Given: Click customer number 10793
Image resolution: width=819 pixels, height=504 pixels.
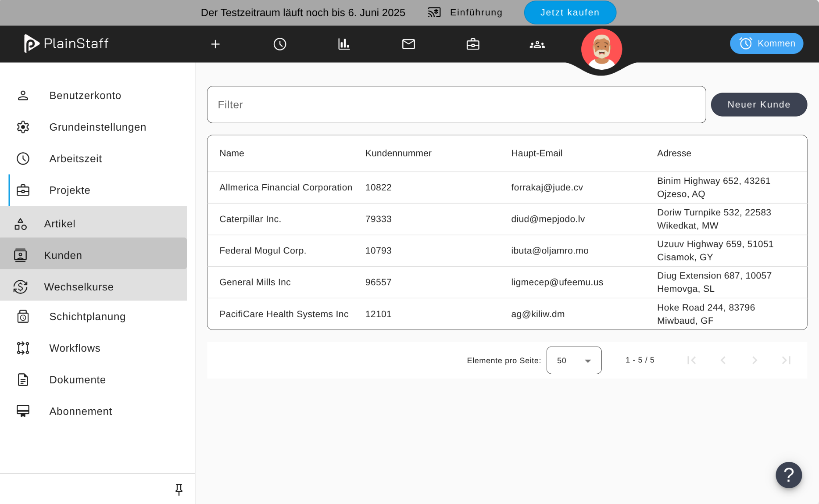Looking at the screenshot, I should (378, 250).
